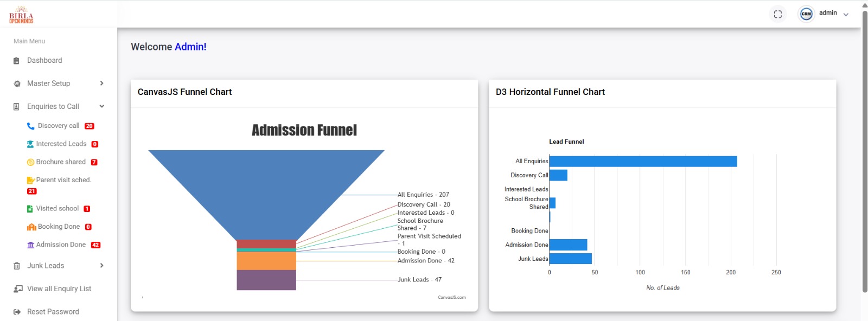Click the School Brochure Shared bar

click(552, 203)
